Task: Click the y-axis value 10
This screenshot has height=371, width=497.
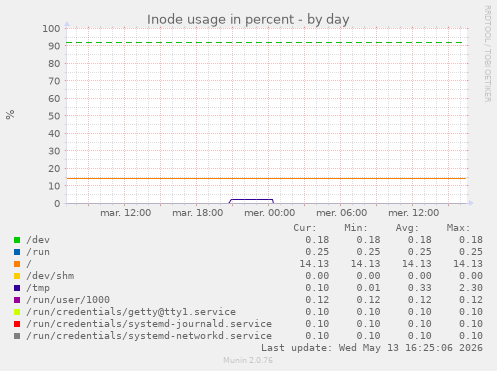Action: click(x=54, y=186)
